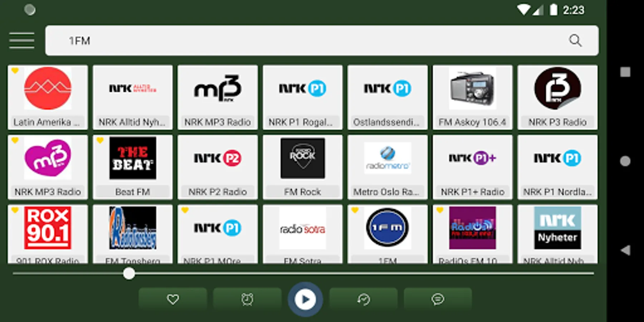Tap the Wi-Fi signal status icon
This screenshot has width=644, height=322.
coord(523,10)
